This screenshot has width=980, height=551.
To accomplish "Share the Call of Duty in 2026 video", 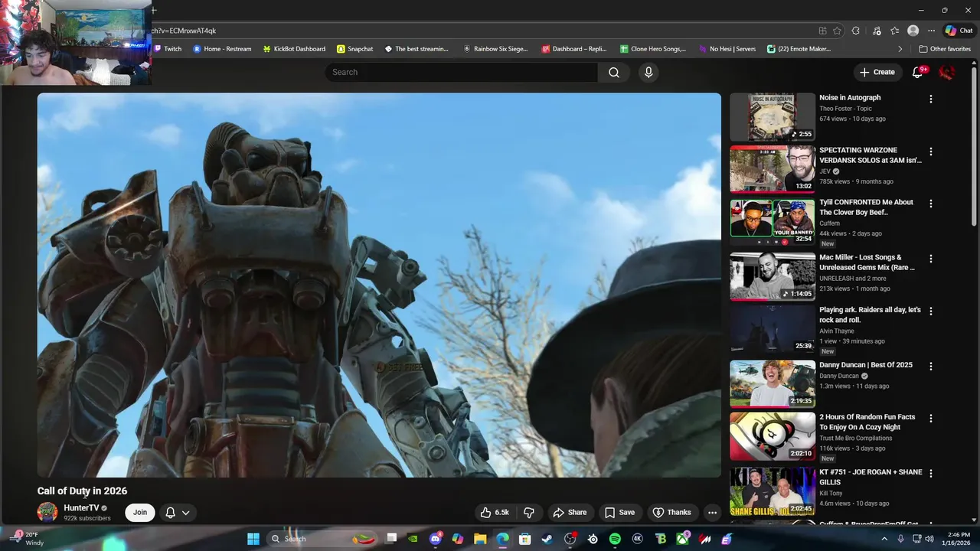I will [x=570, y=513].
